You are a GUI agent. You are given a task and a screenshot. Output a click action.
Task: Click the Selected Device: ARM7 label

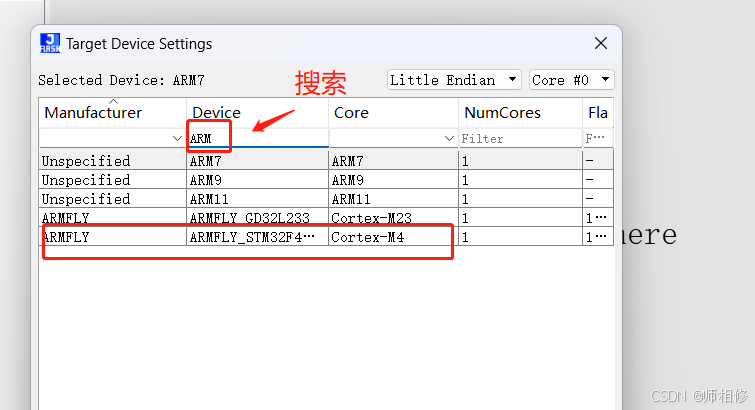point(121,80)
